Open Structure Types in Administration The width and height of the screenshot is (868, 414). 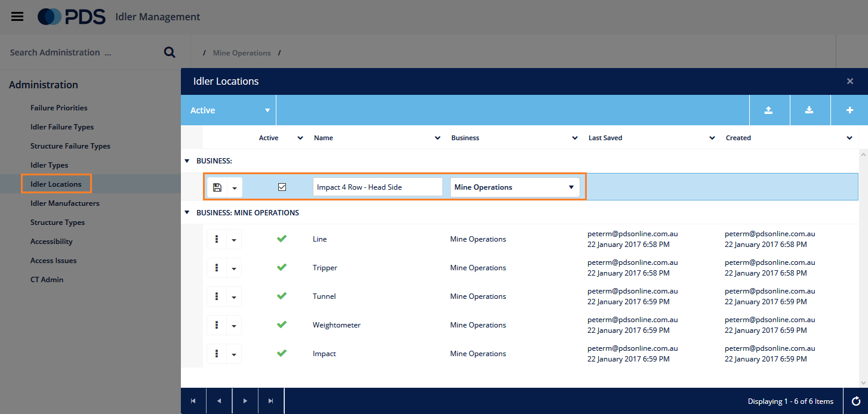pos(58,223)
